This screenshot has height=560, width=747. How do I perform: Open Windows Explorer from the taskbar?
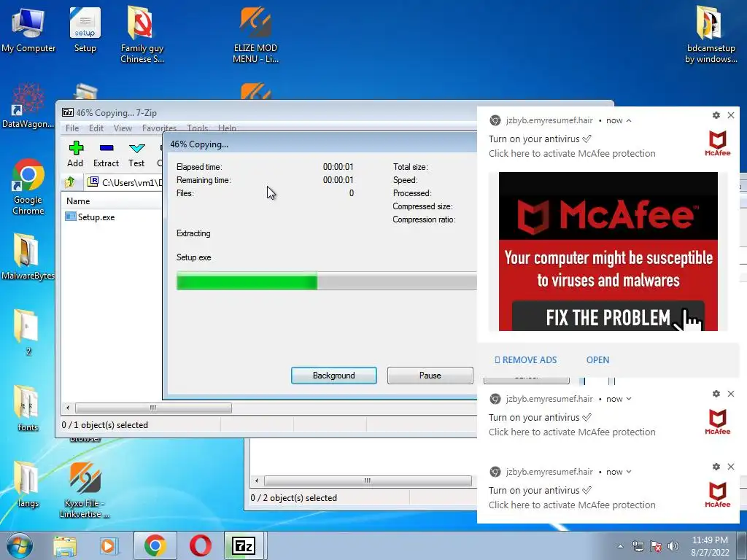pyautogui.click(x=65, y=545)
